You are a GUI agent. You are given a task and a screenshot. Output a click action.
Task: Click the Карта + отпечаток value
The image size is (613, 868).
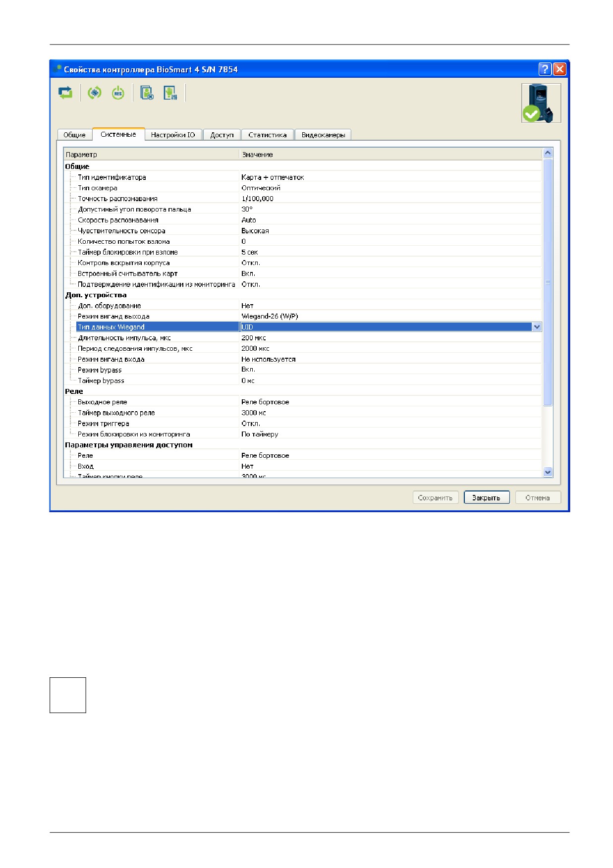[x=273, y=177]
